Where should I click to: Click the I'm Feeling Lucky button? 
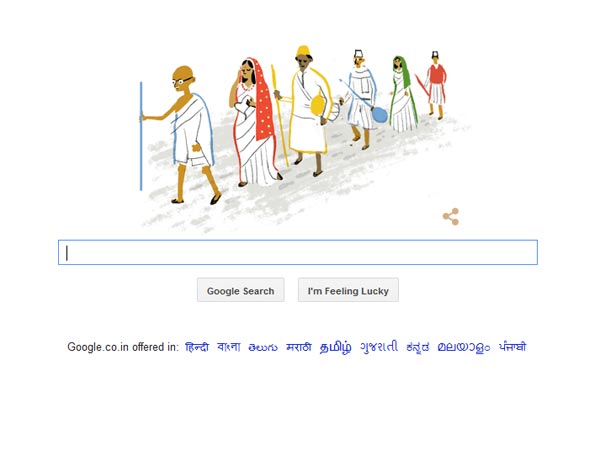[348, 290]
